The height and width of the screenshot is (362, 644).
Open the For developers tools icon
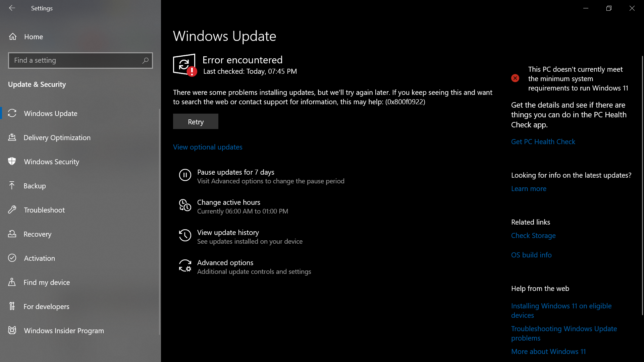coord(12,306)
